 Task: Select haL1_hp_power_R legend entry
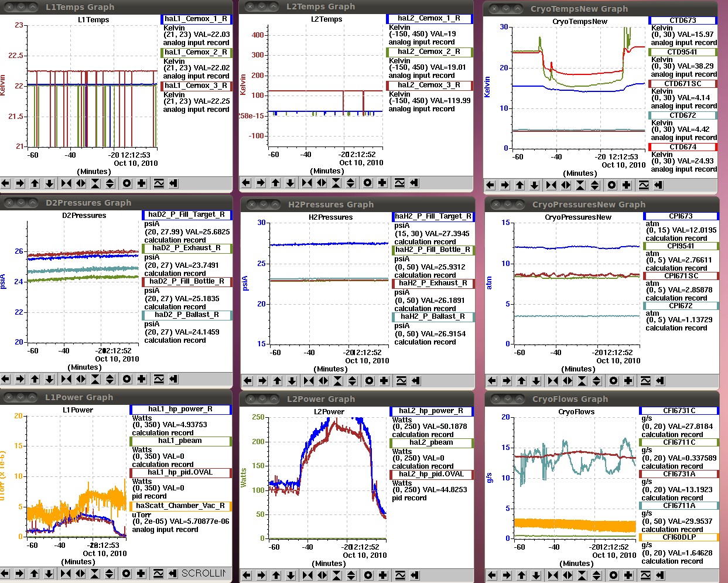[x=180, y=410]
